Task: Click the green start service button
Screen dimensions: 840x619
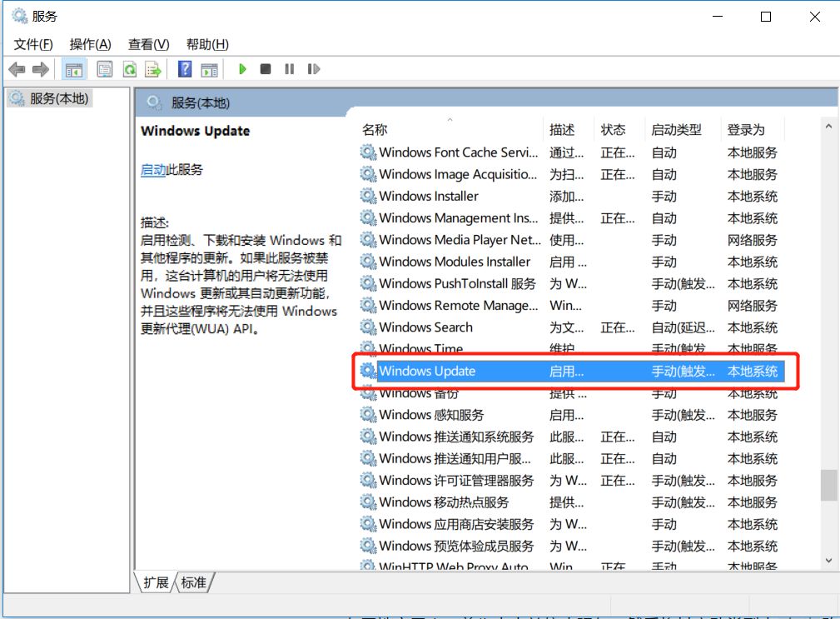Action: 241,69
